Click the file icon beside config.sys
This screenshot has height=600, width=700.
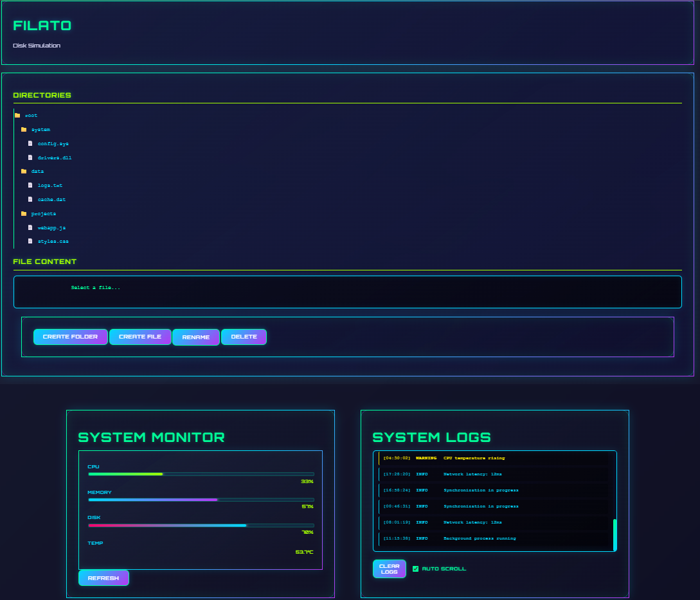click(x=30, y=144)
